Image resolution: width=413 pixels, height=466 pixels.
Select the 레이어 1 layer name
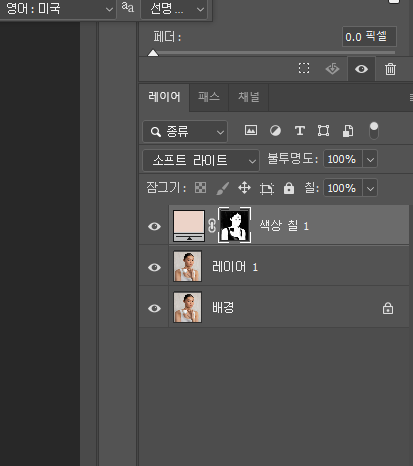tap(235, 267)
